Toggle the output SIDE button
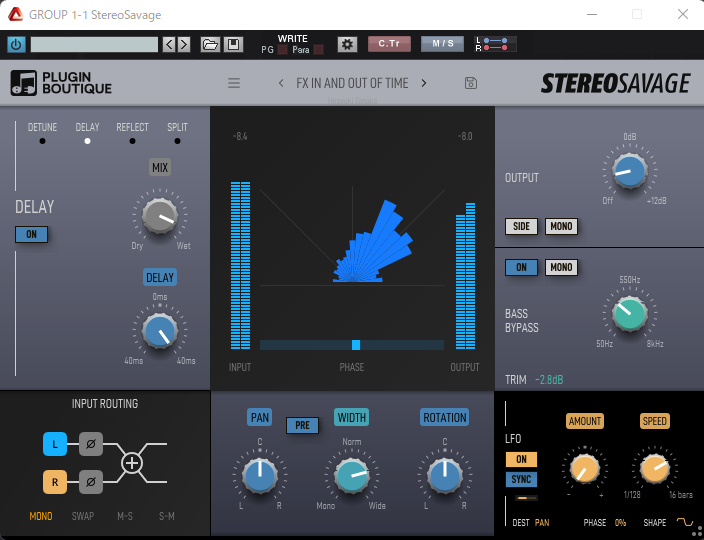Viewport: 704px width, 540px height. pyautogui.click(x=521, y=226)
